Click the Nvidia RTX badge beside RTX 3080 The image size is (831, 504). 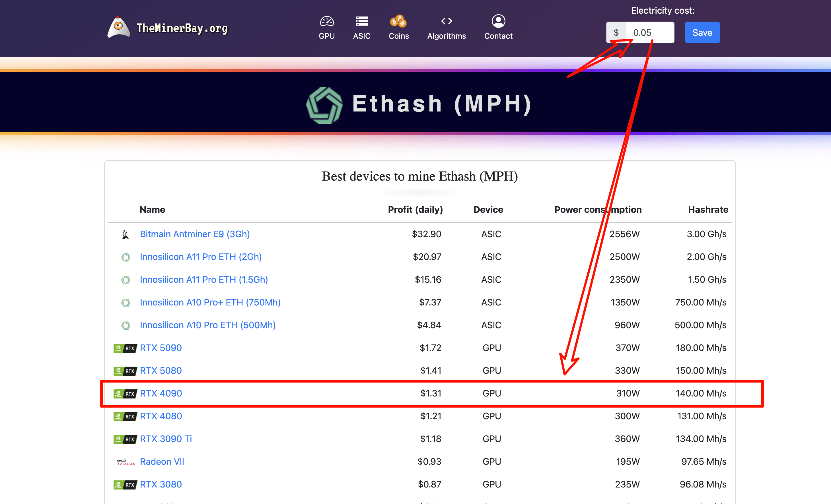125,485
